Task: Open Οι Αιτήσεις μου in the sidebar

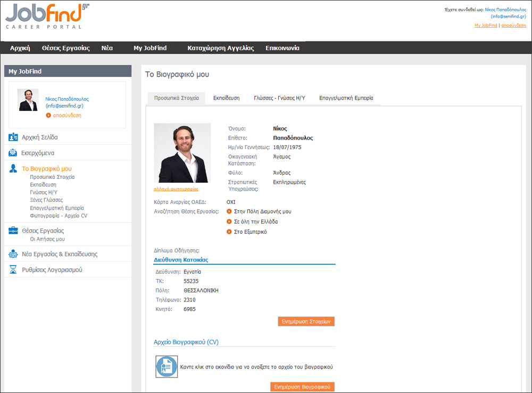Action: coord(47,239)
